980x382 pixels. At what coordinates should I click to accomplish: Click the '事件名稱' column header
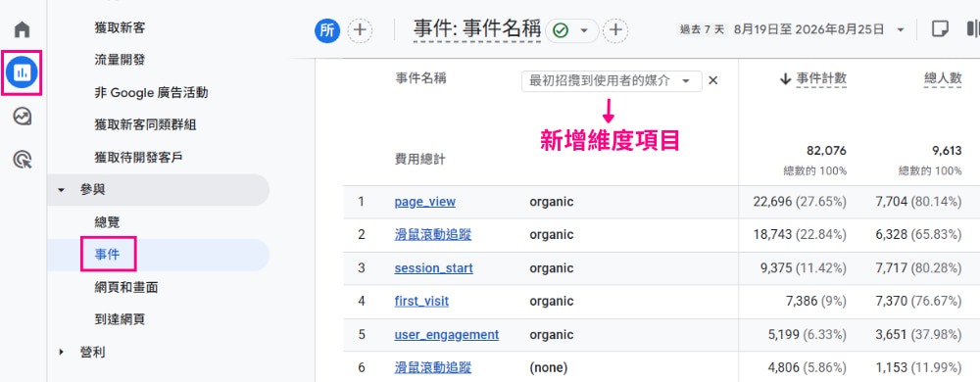coord(420,78)
